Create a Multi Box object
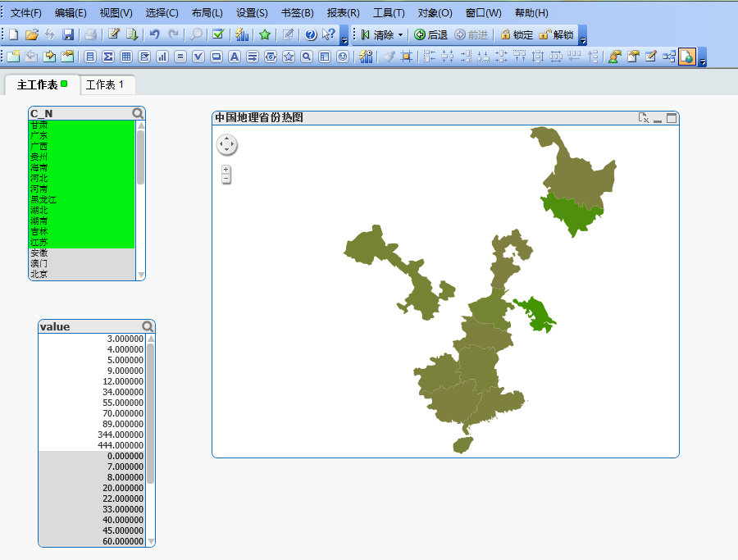The height and width of the screenshot is (560, 738). tap(144, 57)
